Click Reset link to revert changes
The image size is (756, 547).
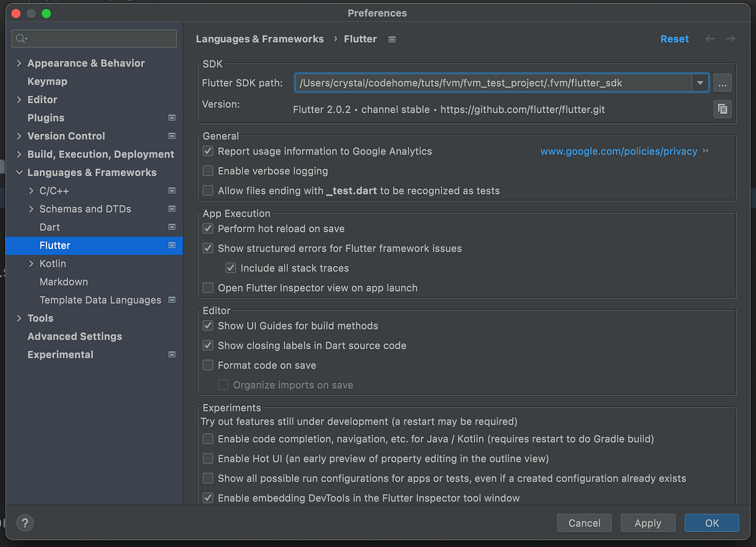[x=674, y=39]
